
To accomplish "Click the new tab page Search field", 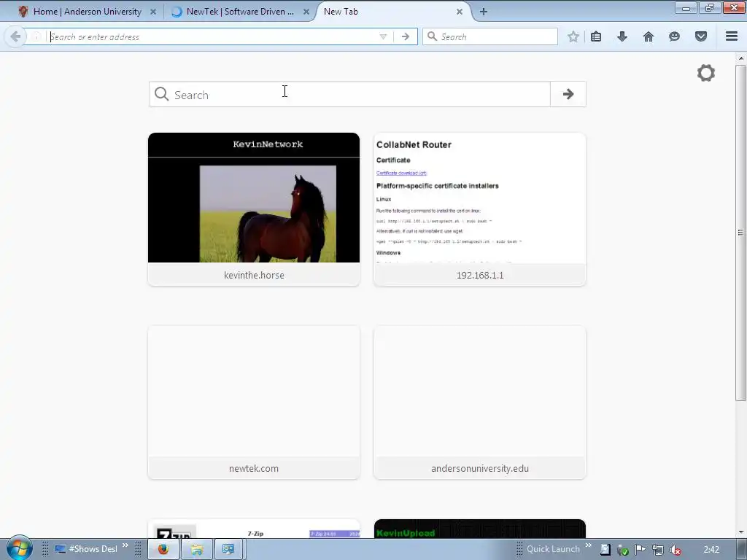I will click(x=349, y=94).
